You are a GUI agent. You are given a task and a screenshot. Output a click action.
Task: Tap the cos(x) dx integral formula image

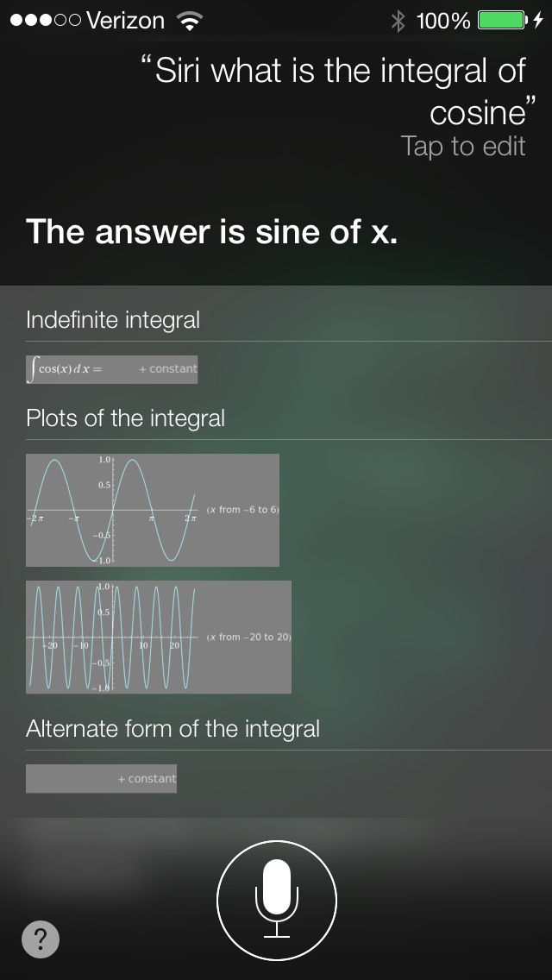[111, 368]
